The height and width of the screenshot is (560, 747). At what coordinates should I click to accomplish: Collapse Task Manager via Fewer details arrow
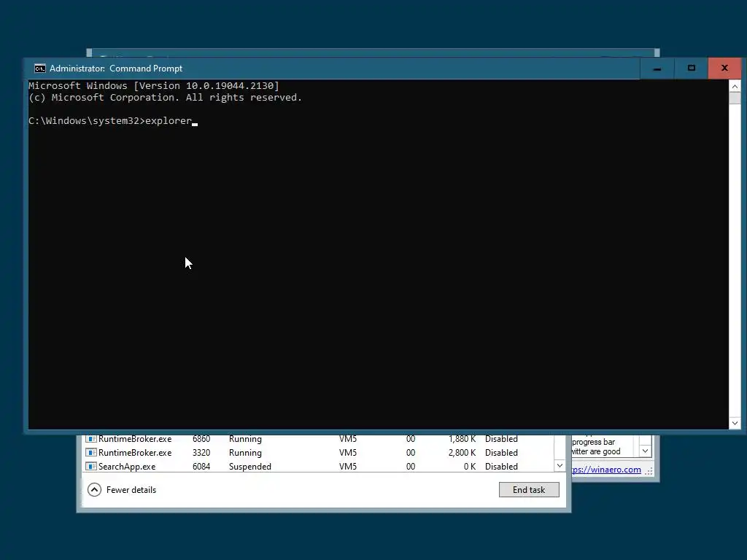pos(94,489)
